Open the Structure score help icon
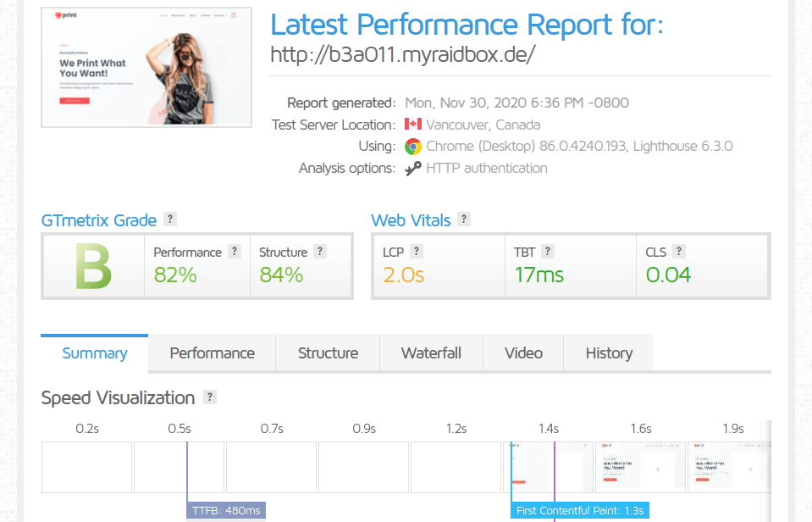This screenshot has width=812, height=522. 320,252
